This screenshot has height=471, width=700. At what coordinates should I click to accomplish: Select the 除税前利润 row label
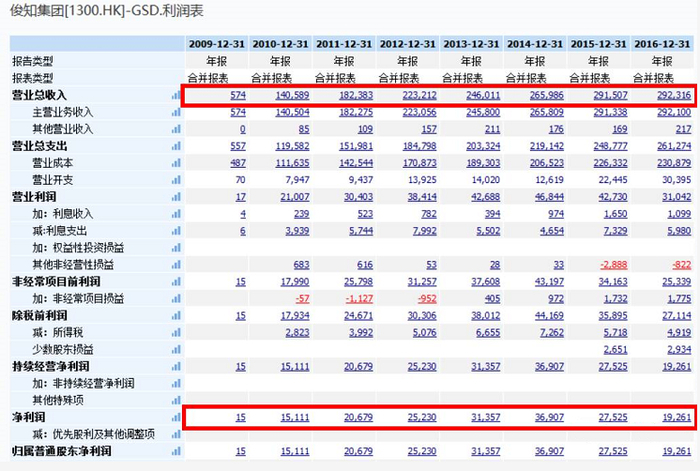pos(39,316)
